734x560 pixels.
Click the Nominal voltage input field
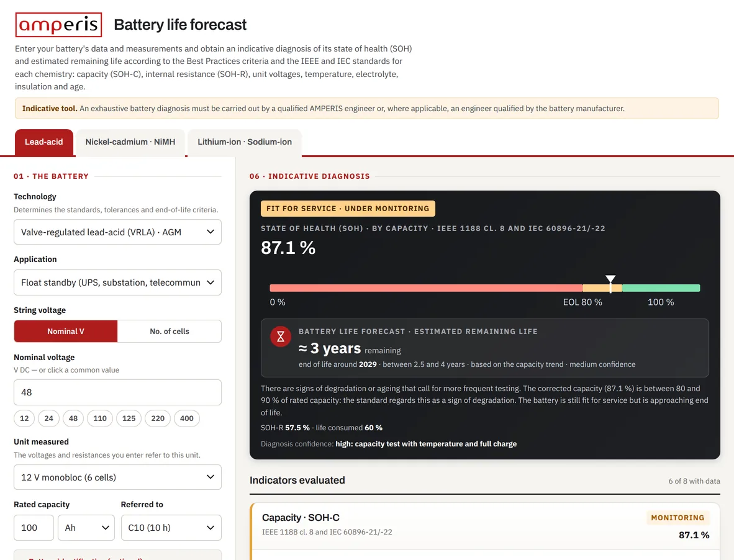pos(117,392)
